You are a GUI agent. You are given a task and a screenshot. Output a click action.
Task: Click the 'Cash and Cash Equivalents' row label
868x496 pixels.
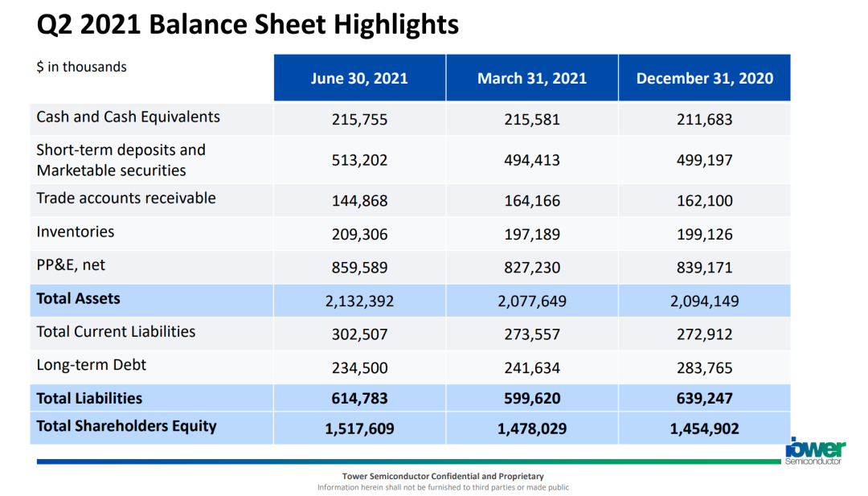pos(129,117)
